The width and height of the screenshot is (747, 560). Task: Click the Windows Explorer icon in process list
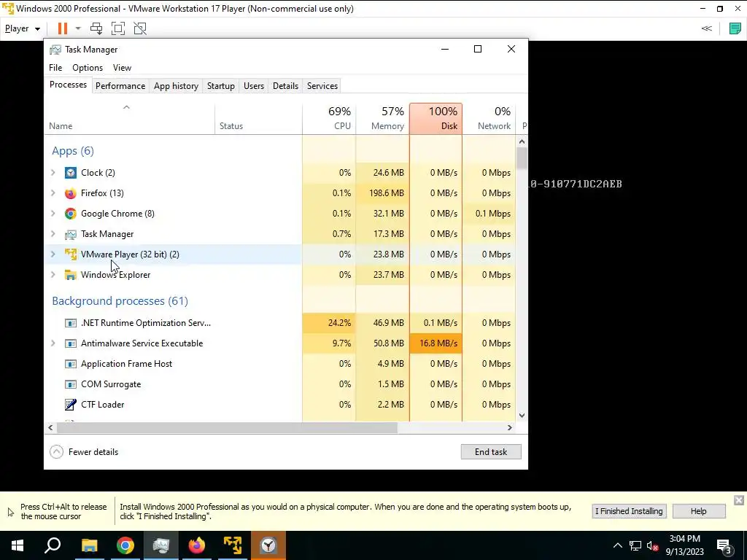pos(71,275)
